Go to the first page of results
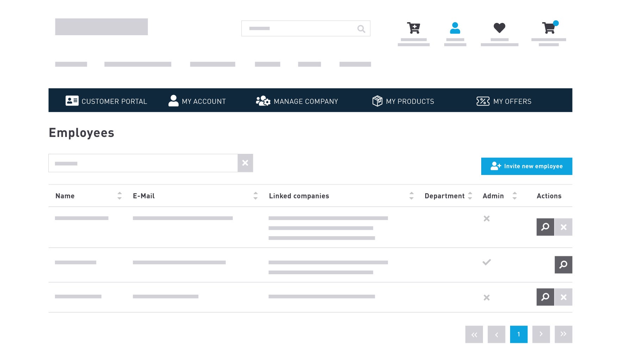 pos(474,334)
